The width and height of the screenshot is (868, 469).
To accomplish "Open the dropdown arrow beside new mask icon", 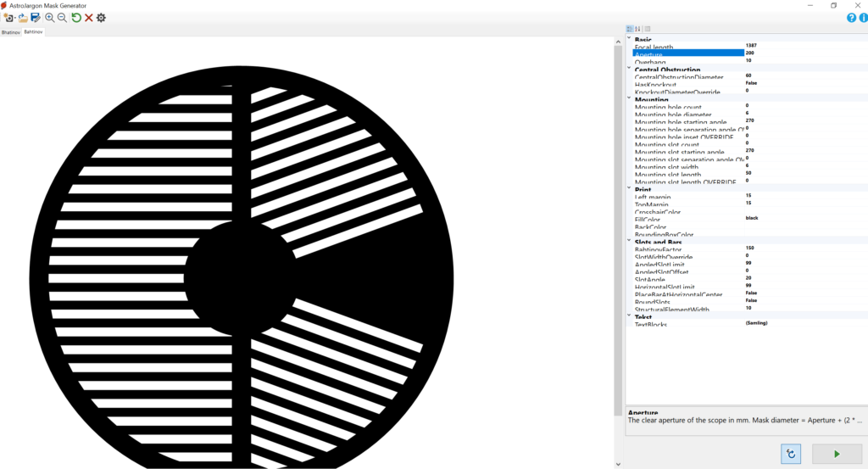I will pos(14,19).
